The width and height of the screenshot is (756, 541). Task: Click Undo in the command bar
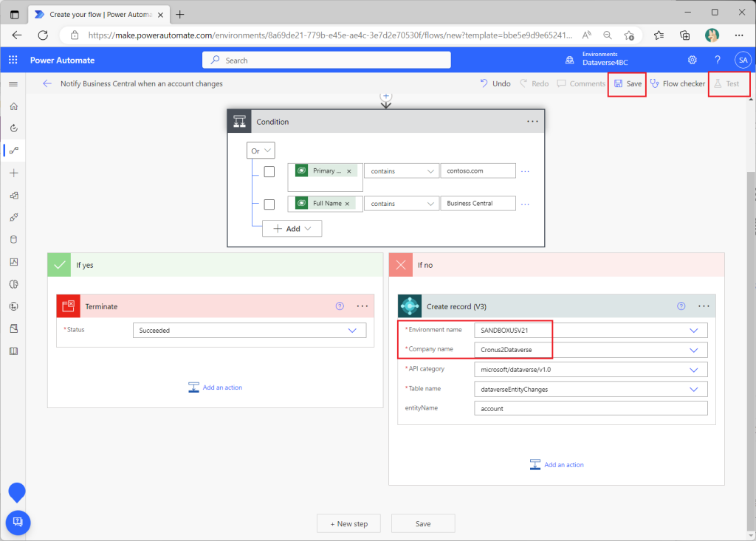point(495,84)
